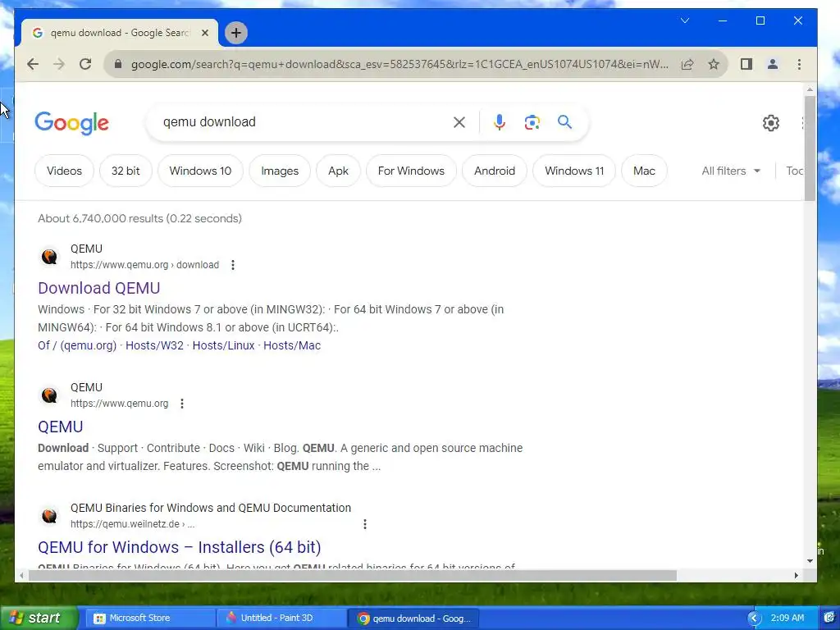Bookmark this page with the star
The height and width of the screenshot is (630, 840).
tap(714, 64)
